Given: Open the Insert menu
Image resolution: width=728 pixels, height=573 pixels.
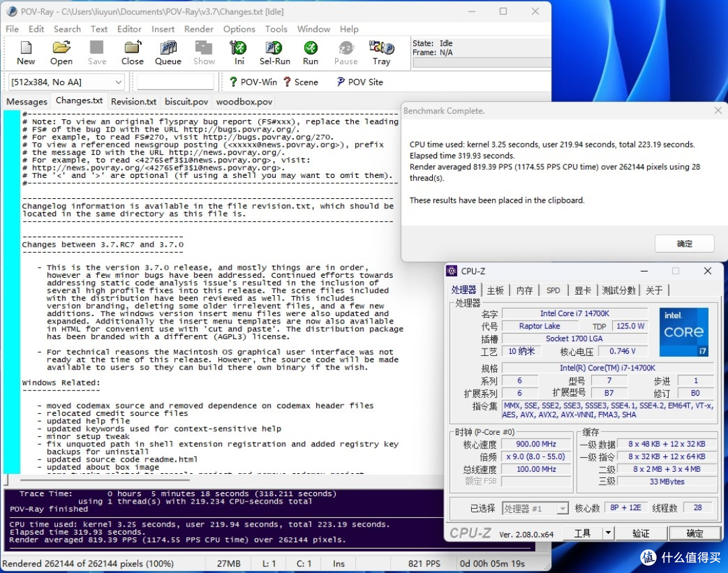Looking at the screenshot, I should click(162, 29).
